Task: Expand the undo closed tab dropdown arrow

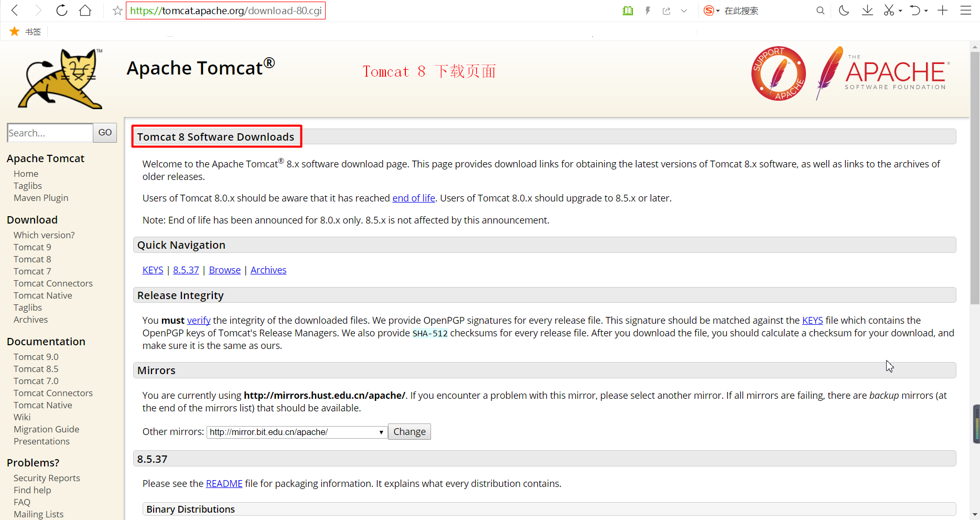Action: click(926, 10)
